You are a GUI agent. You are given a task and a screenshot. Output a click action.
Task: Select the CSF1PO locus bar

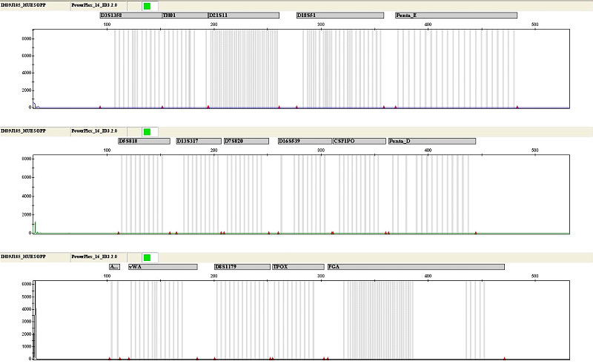360,141
